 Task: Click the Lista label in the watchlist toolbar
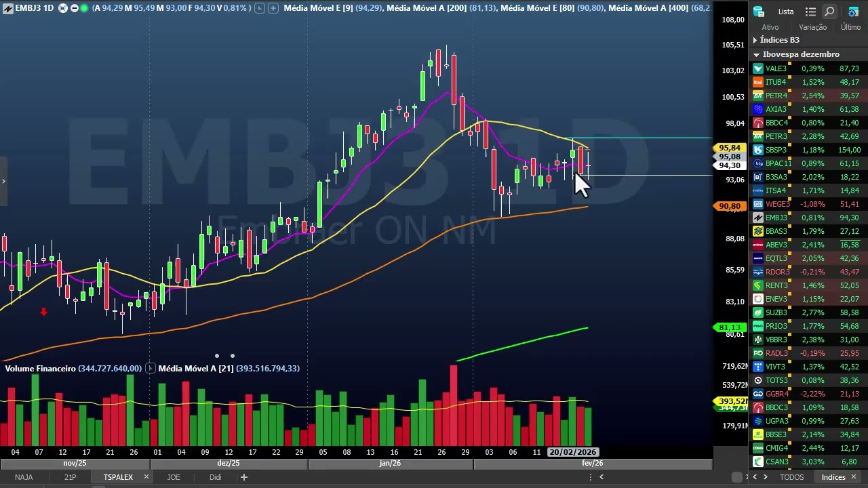click(786, 12)
